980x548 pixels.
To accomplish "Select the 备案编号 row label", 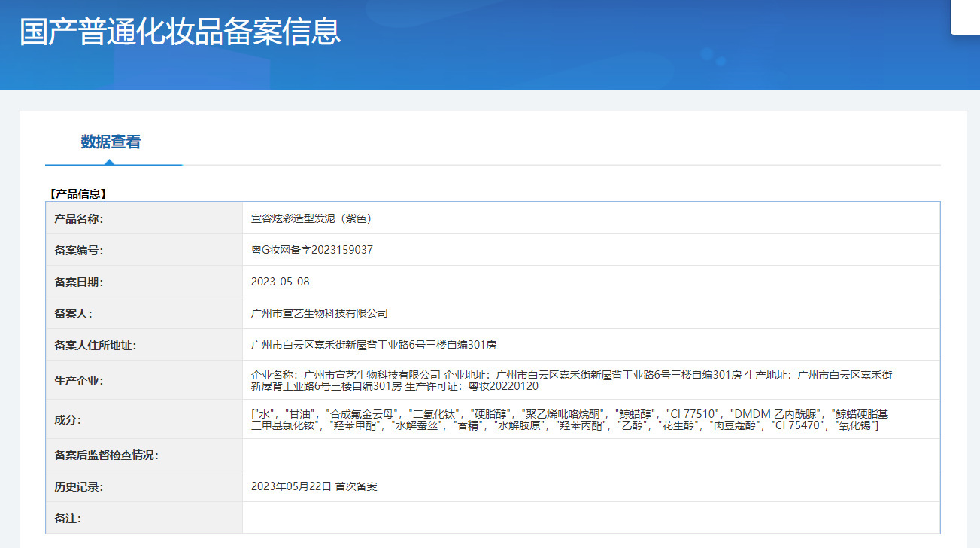I will [x=79, y=250].
